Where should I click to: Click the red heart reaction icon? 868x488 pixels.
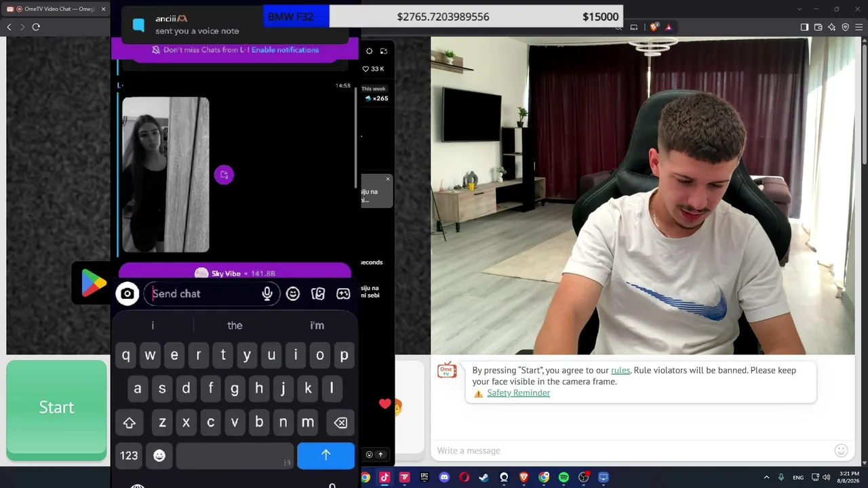385,404
